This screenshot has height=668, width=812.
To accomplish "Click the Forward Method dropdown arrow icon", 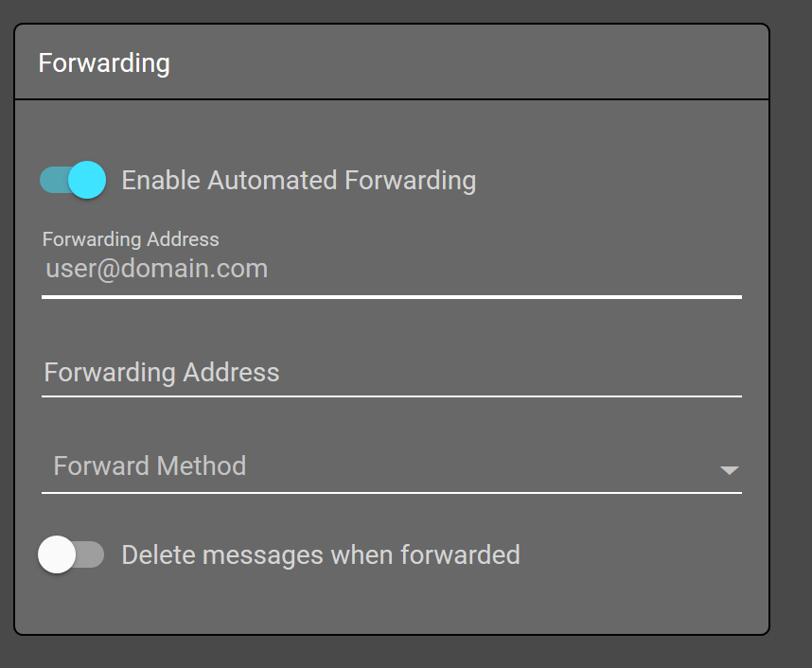I will [729, 469].
